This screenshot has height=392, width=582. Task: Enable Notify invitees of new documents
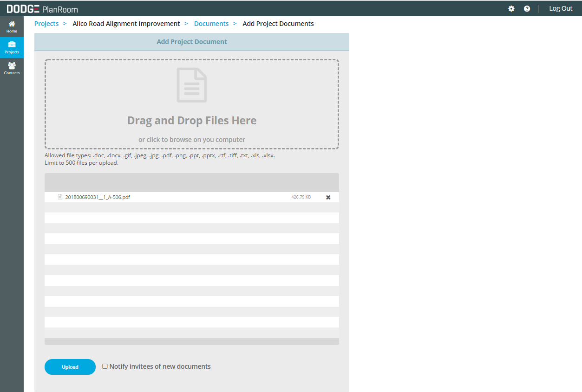[x=105, y=366]
